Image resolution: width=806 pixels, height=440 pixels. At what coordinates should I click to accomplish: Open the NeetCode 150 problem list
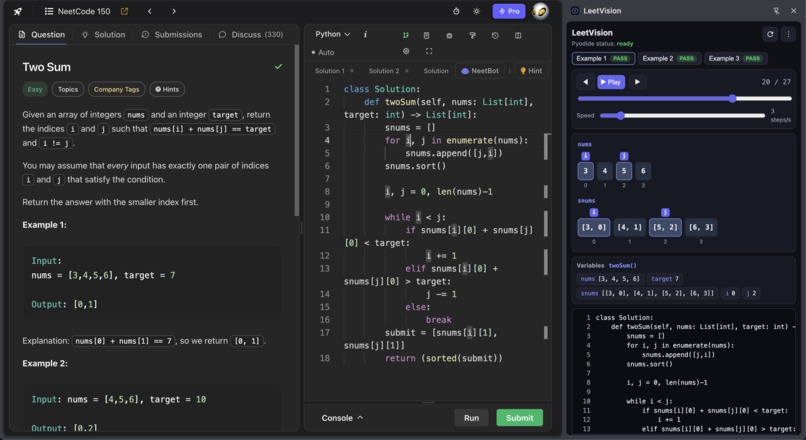pyautogui.click(x=77, y=11)
